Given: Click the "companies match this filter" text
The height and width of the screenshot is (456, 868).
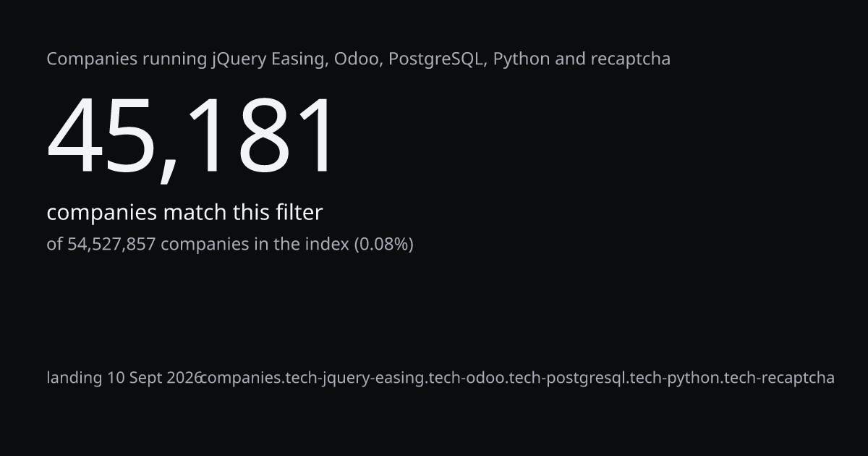Looking at the screenshot, I should tap(184, 213).
